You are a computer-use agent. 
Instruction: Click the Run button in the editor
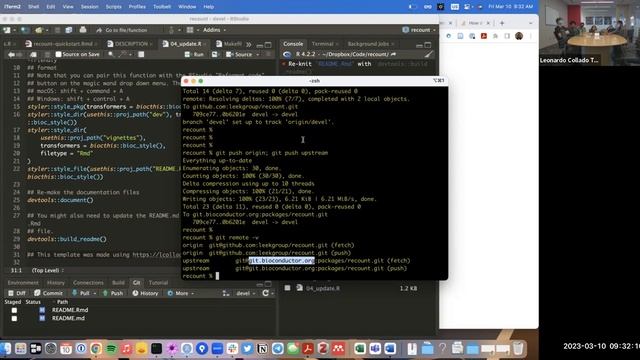(x=194, y=54)
